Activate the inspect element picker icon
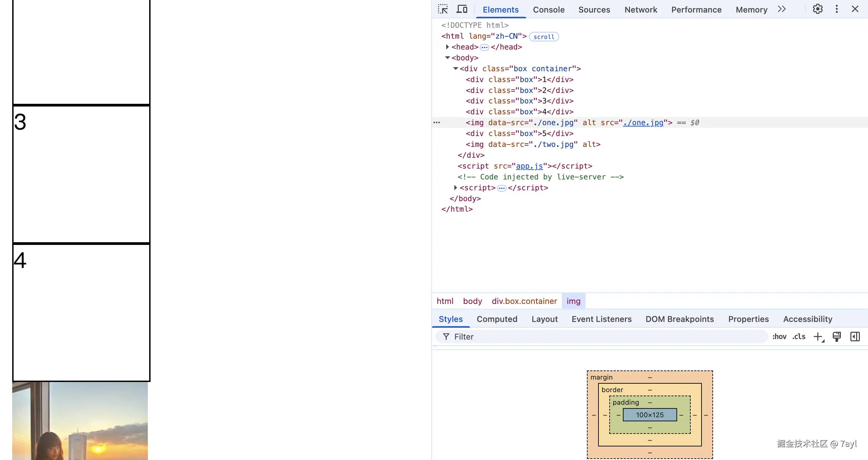This screenshot has width=868, height=460. point(443,9)
